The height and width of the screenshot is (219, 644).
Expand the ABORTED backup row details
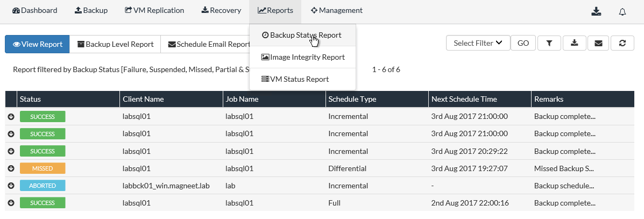point(11,186)
